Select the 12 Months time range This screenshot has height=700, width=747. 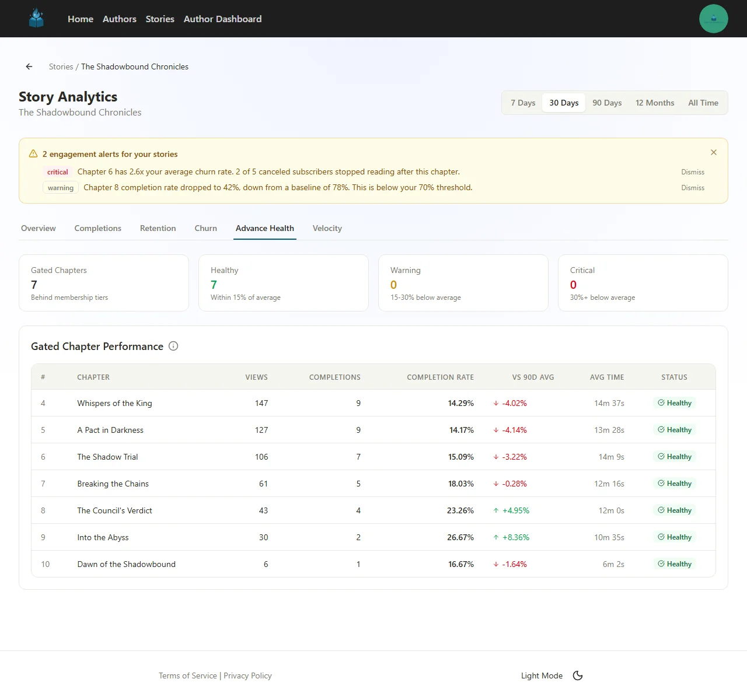655,102
